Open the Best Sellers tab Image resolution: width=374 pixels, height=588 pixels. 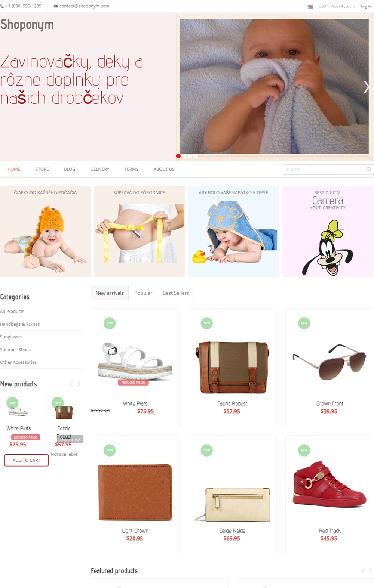point(176,293)
